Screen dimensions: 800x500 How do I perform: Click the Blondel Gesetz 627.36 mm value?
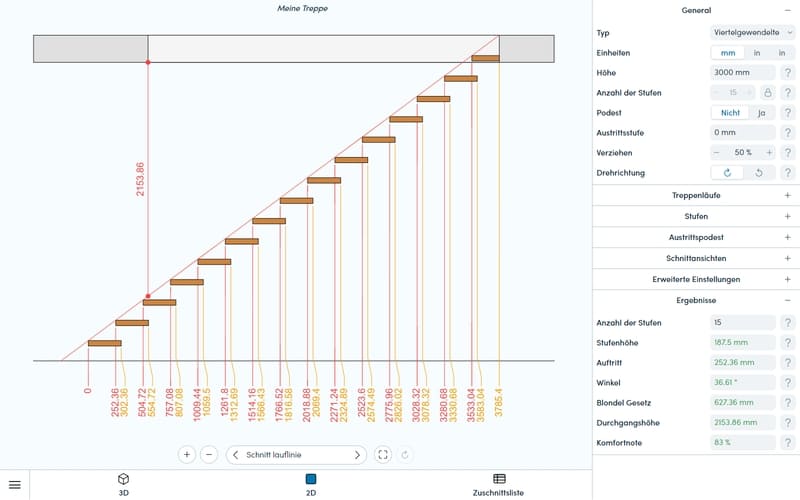742,403
